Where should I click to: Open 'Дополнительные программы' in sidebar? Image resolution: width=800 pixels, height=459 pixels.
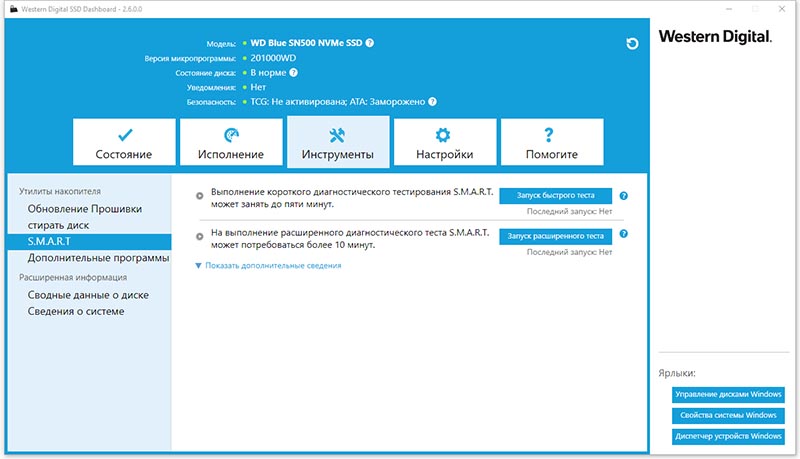[98, 258]
